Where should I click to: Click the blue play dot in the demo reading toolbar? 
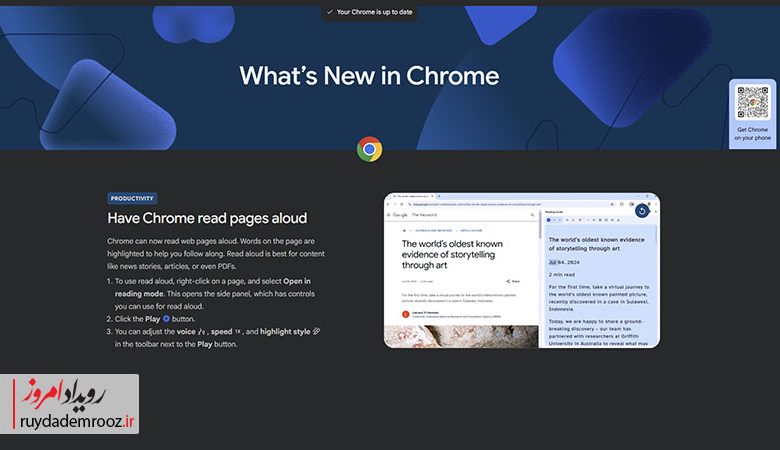coord(549,220)
